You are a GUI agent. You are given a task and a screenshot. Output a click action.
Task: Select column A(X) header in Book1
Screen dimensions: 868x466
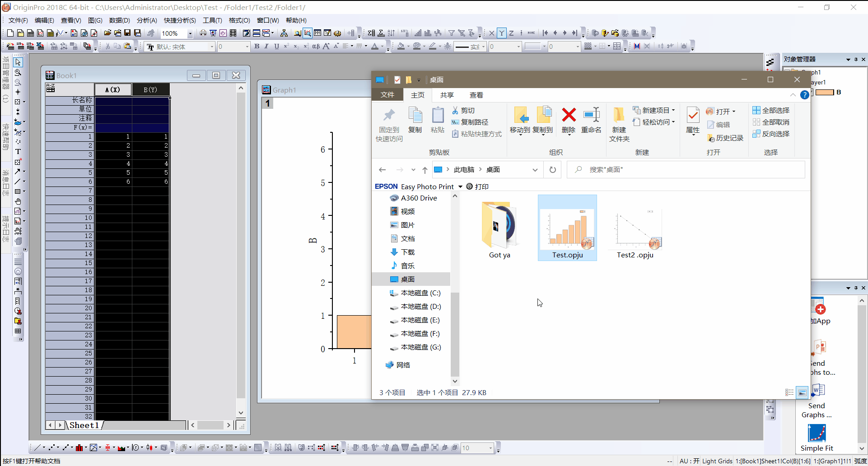coord(113,89)
